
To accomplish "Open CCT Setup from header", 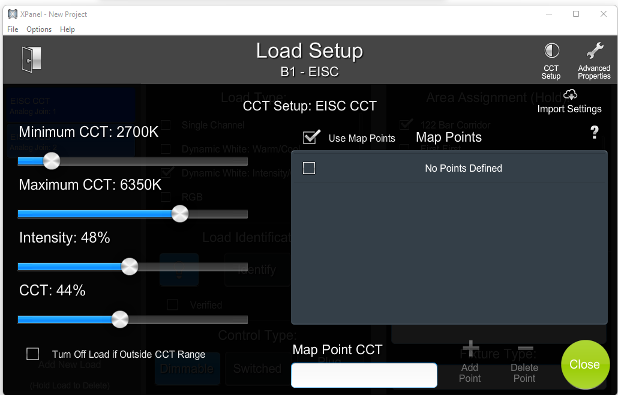I will pos(551,61).
